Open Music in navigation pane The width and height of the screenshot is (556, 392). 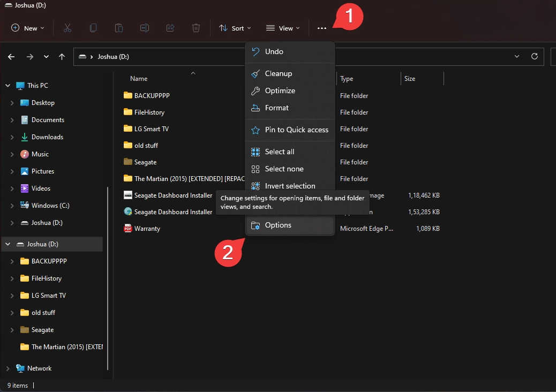point(35,154)
